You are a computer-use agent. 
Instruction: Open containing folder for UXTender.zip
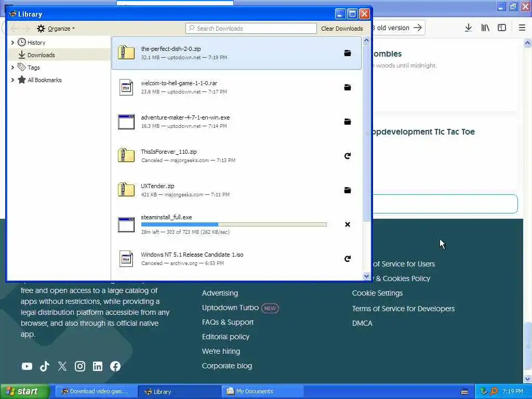point(348,190)
